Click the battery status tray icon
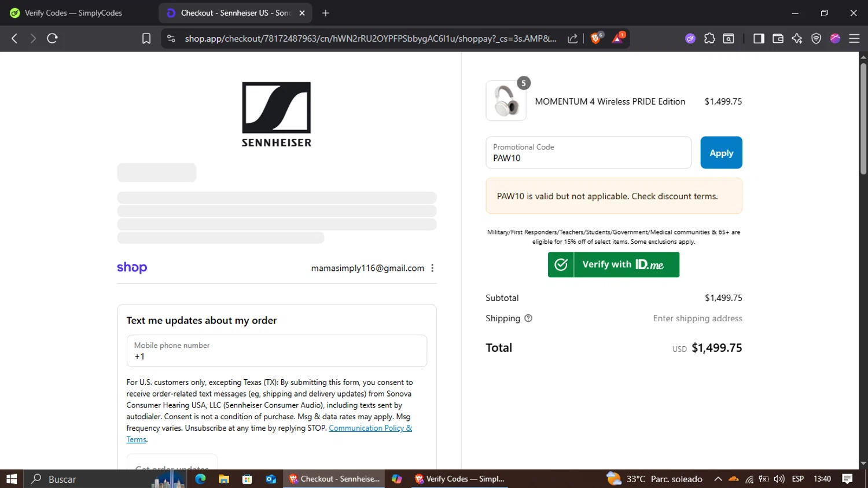Image resolution: width=868 pixels, height=488 pixels. click(x=764, y=479)
